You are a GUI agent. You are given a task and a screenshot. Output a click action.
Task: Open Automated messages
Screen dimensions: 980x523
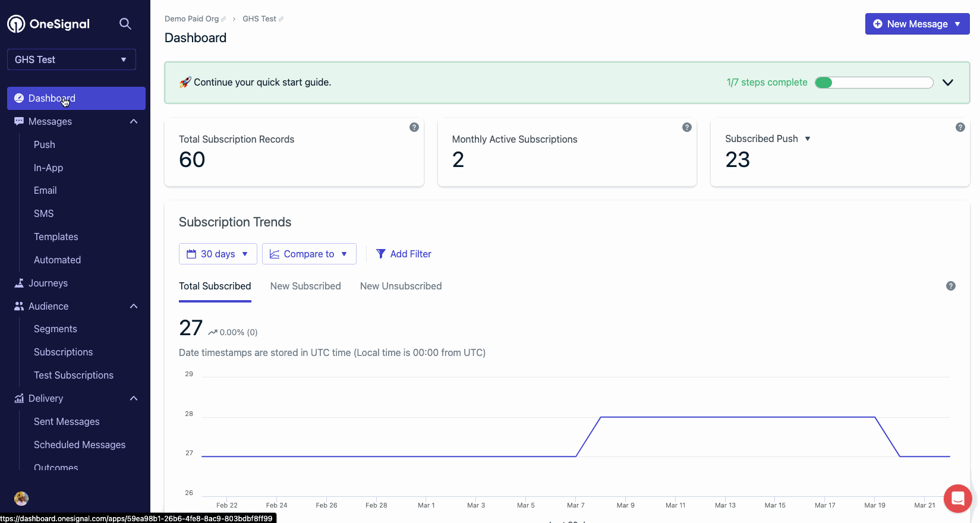coord(57,260)
